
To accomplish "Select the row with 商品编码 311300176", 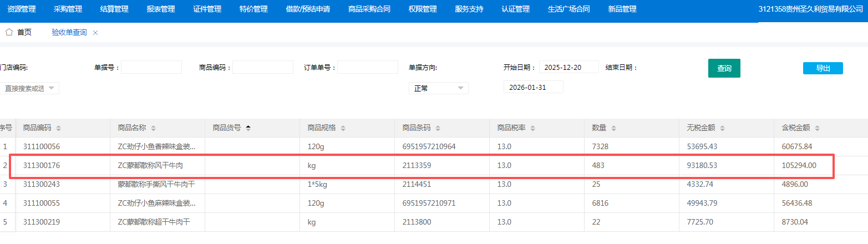I will pos(42,165).
